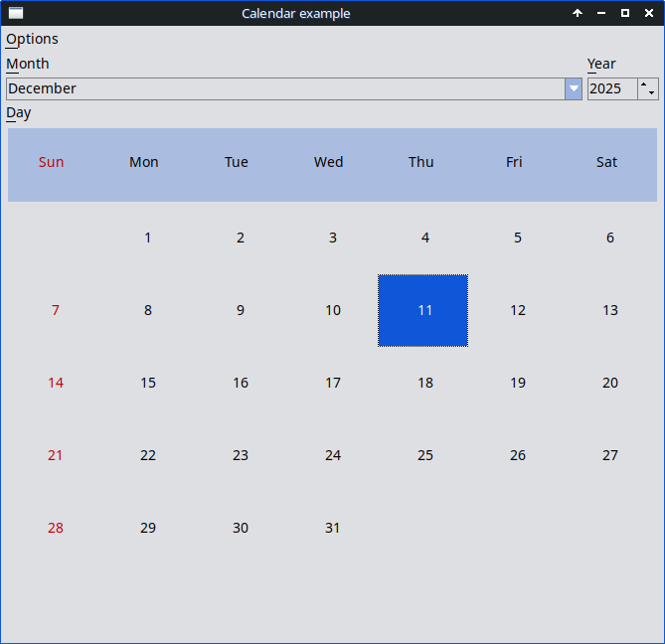The width and height of the screenshot is (665, 644).
Task: Pick Sunday the 7th
Action: point(56,310)
